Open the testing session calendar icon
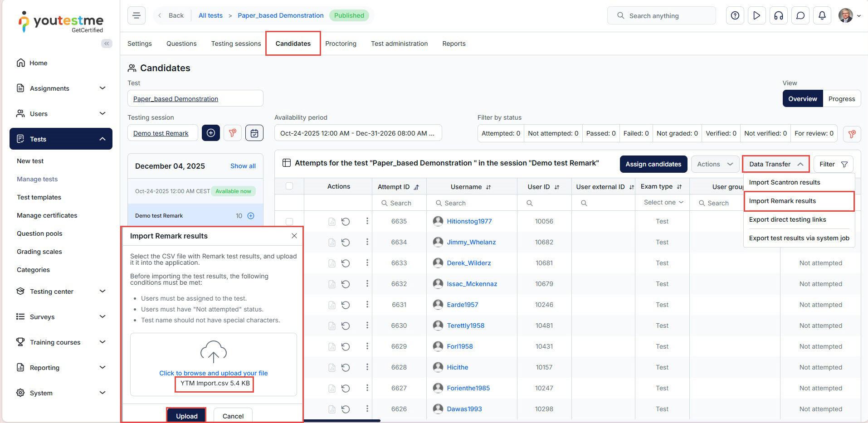Image resolution: width=868 pixels, height=423 pixels. [254, 133]
